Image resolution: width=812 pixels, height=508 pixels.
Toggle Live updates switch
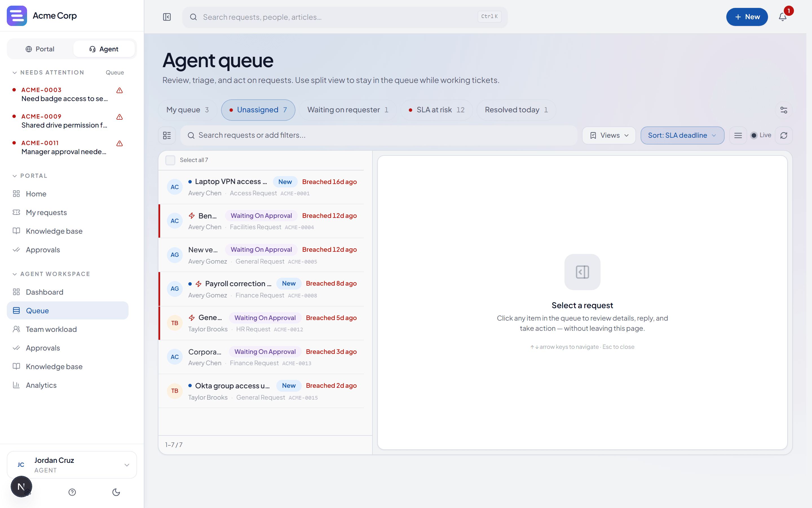[760, 135]
